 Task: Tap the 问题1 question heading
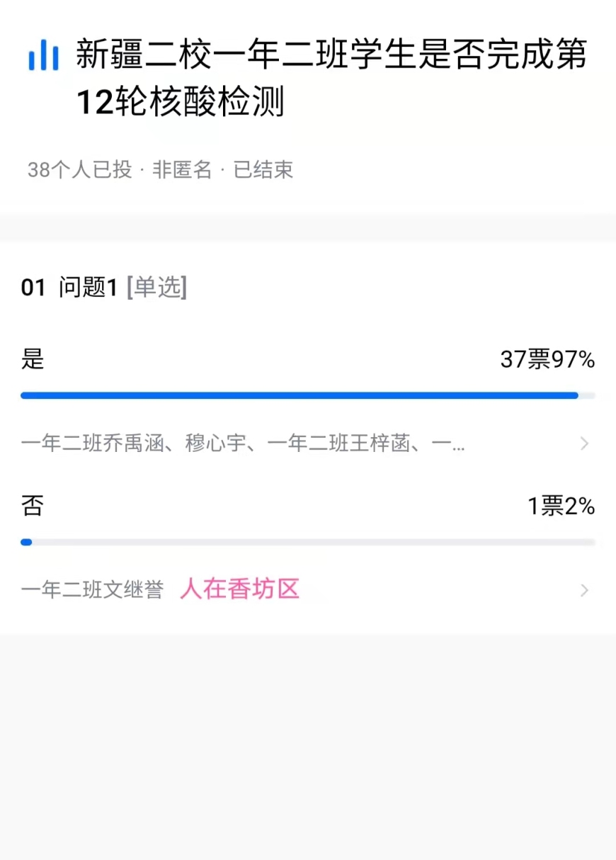pyautogui.click(x=88, y=288)
